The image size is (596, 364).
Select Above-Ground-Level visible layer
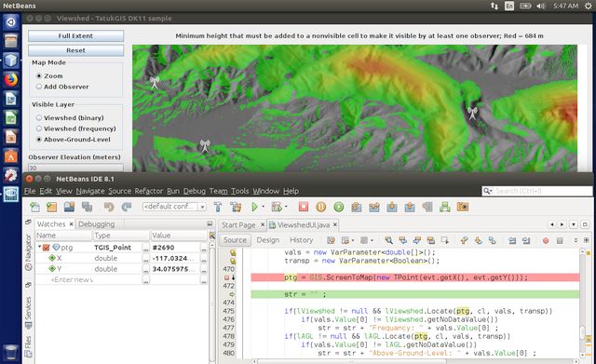(x=39, y=140)
